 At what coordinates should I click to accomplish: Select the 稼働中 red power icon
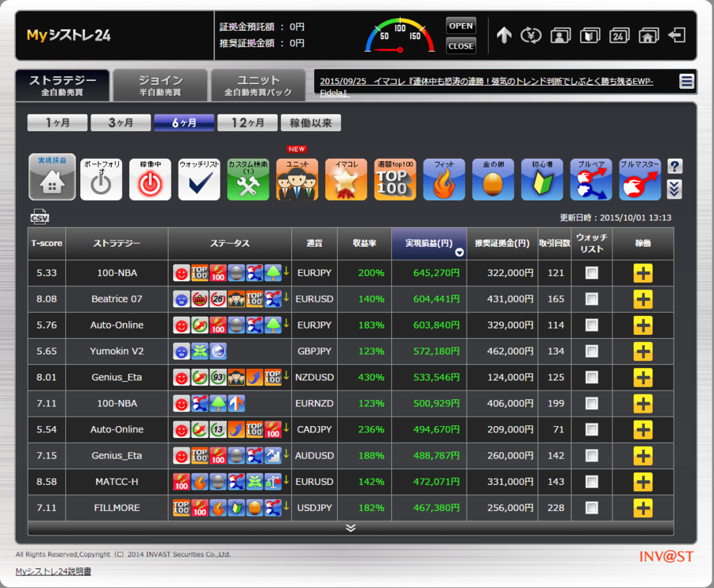[x=150, y=180]
